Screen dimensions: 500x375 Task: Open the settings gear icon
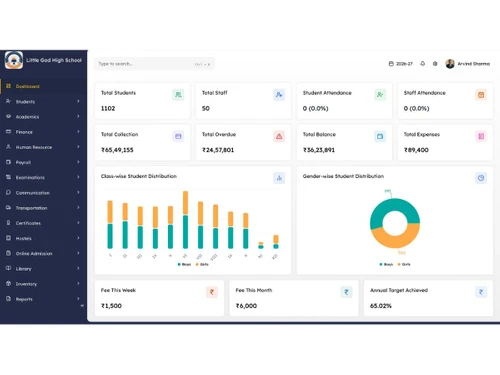tap(435, 63)
